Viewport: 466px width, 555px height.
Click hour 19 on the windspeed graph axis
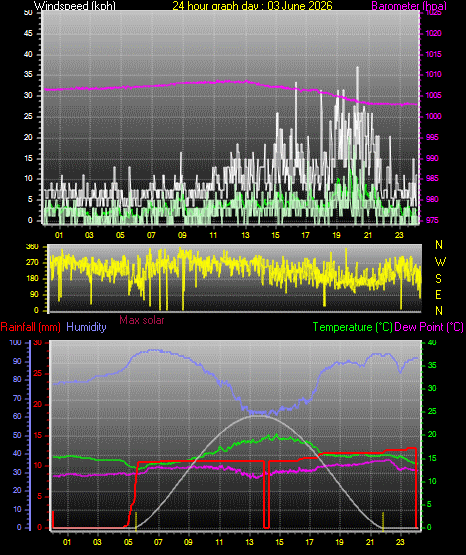pos(336,235)
